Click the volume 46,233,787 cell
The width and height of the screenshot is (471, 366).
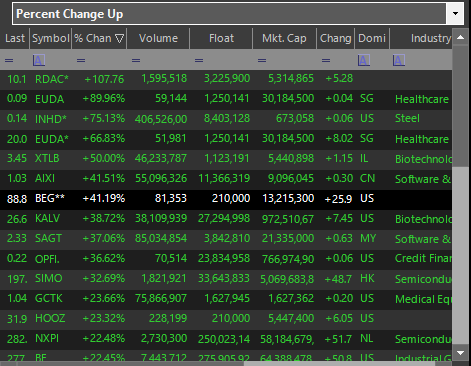(x=161, y=158)
